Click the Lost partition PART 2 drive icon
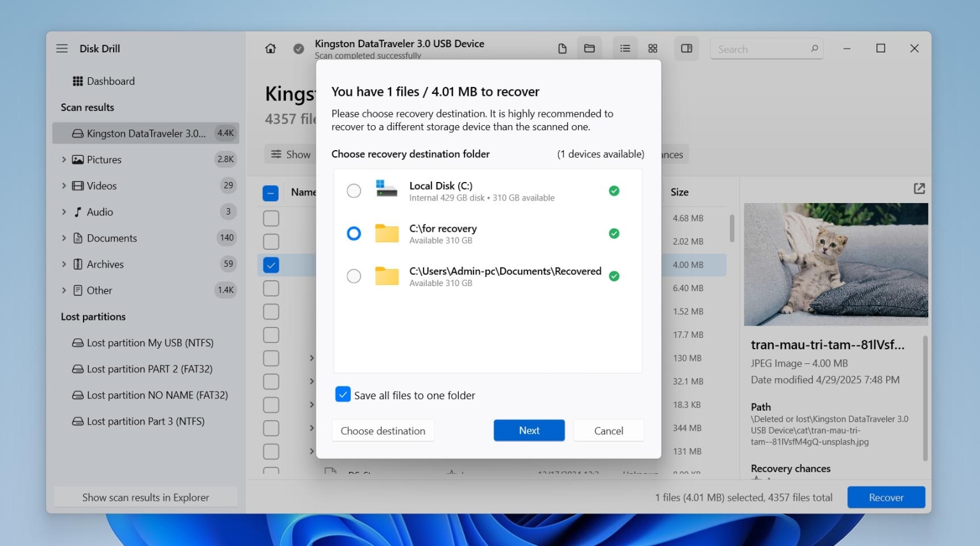Image resolution: width=980 pixels, height=546 pixels. (x=78, y=369)
